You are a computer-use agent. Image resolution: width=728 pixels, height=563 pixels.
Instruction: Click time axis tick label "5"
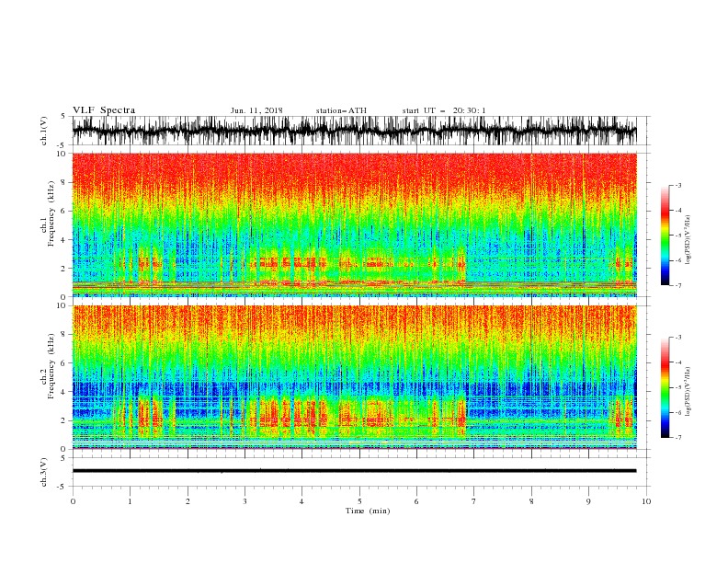pos(359,501)
